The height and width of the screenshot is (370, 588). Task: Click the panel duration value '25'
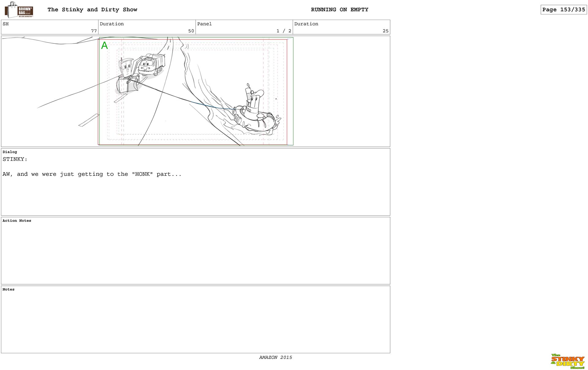click(x=386, y=31)
